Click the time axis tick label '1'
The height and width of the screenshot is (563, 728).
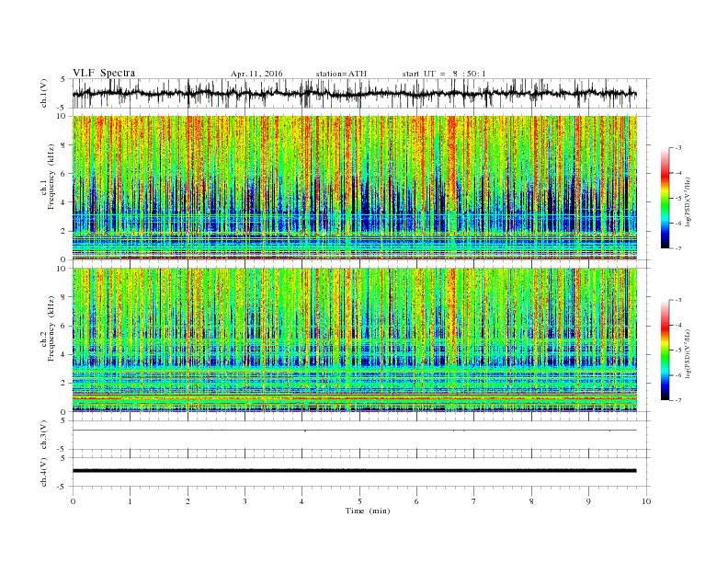tap(130, 501)
